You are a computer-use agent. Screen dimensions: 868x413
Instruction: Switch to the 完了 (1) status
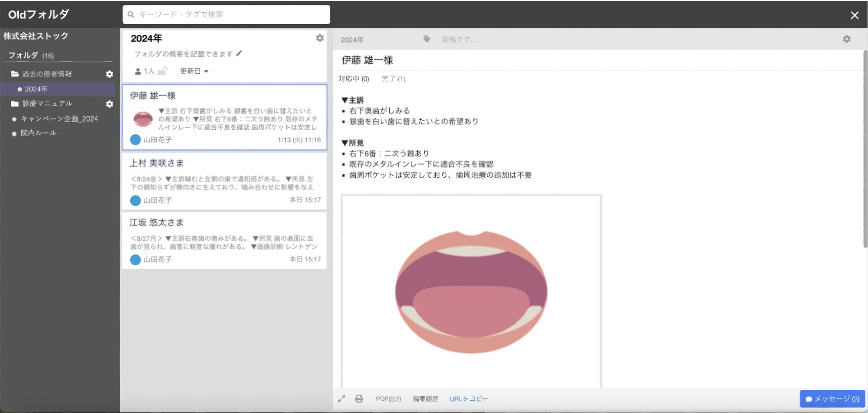click(x=393, y=78)
